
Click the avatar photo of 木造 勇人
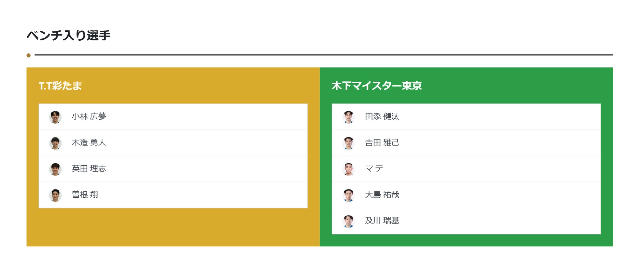coord(55,142)
